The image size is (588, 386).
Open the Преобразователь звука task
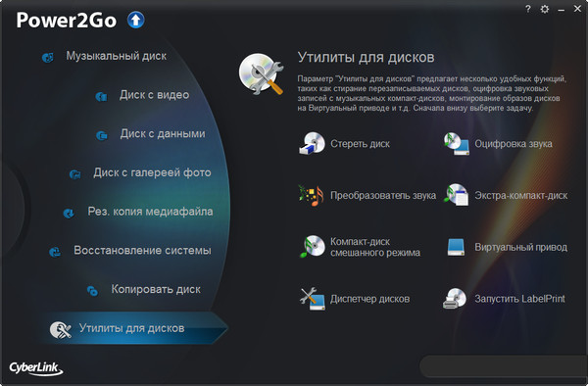click(383, 196)
